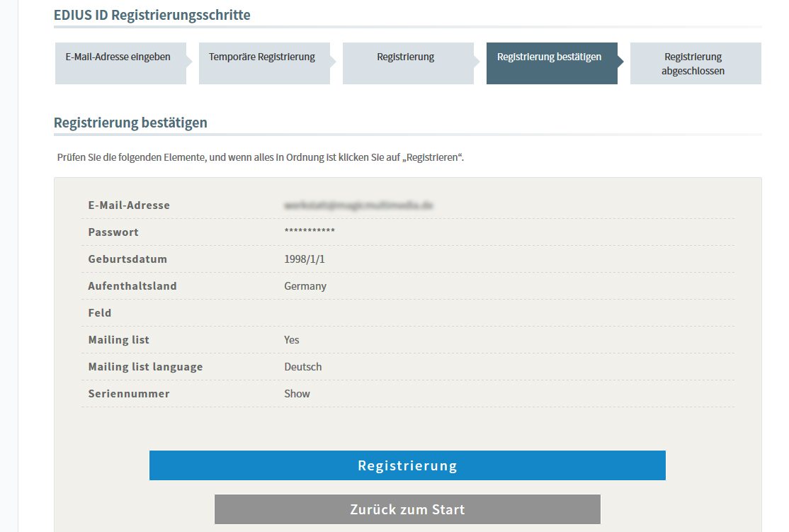Click the Show value beside Seriennummer
789x532 pixels.
point(297,394)
